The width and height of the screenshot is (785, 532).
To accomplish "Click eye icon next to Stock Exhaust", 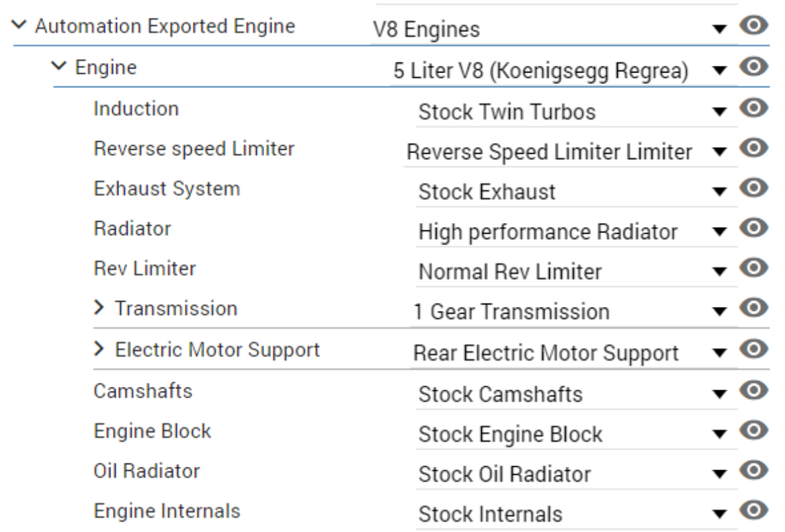I will (x=753, y=187).
